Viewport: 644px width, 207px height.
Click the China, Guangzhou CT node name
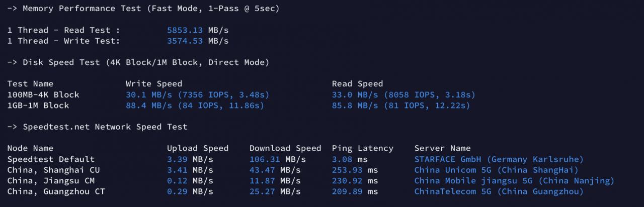(56, 191)
